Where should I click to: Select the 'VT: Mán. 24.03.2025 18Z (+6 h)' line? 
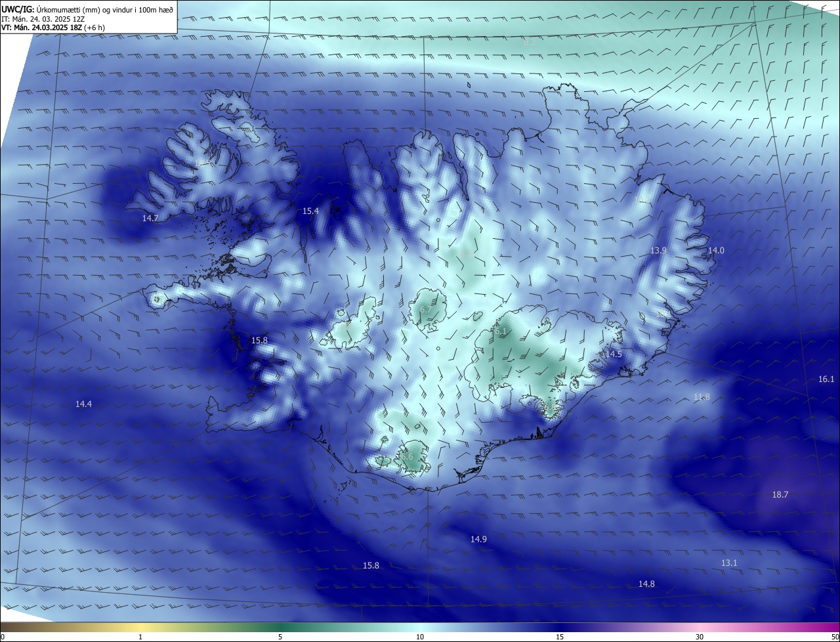[53, 28]
